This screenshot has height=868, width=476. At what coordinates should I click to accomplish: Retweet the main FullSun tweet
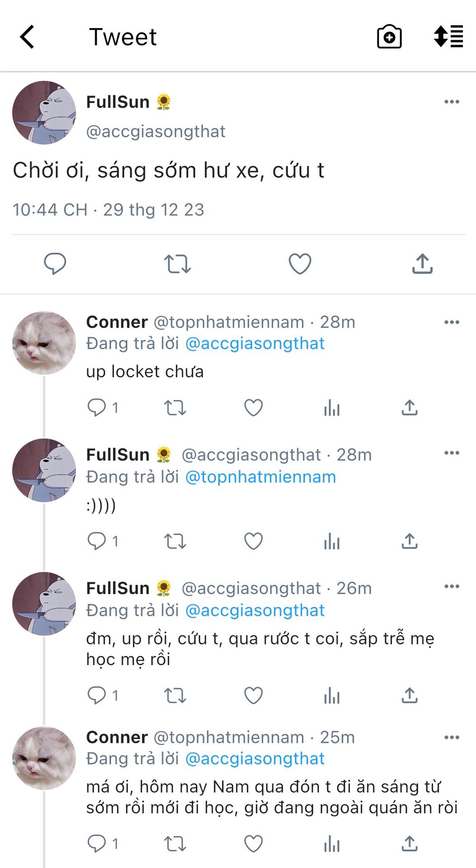[x=177, y=264]
